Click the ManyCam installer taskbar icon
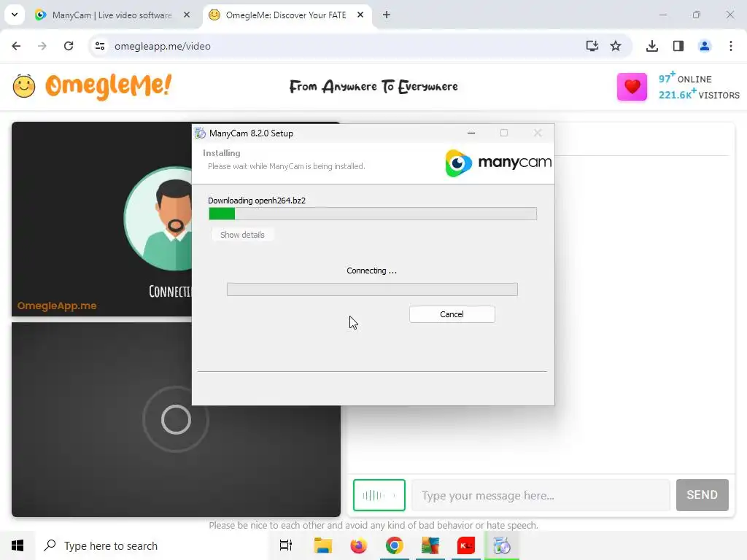 coord(502,545)
